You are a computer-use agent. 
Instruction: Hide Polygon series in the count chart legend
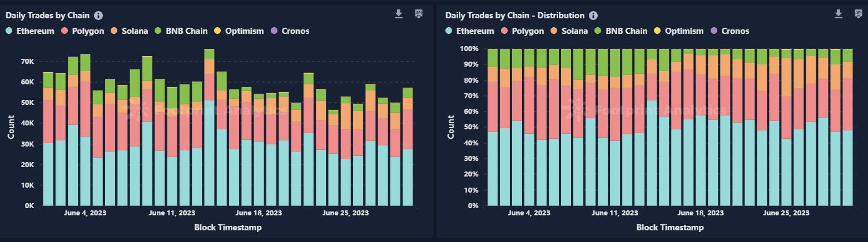[88, 31]
